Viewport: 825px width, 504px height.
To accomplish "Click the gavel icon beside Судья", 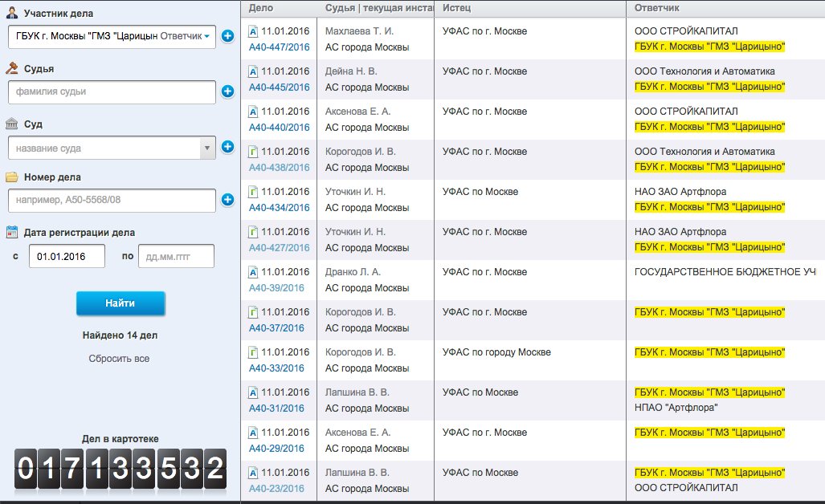I will tap(11, 67).
